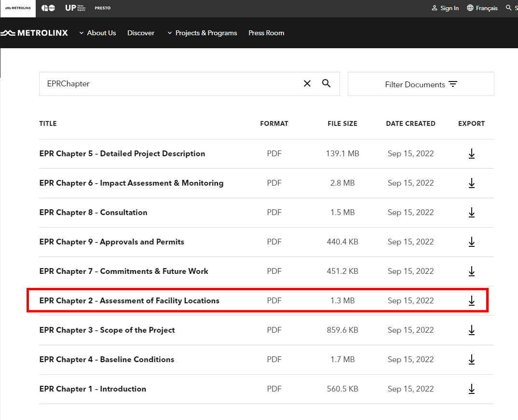Screen dimensions: 518x420
Task: Open the Discover menu item
Action: click(x=141, y=33)
